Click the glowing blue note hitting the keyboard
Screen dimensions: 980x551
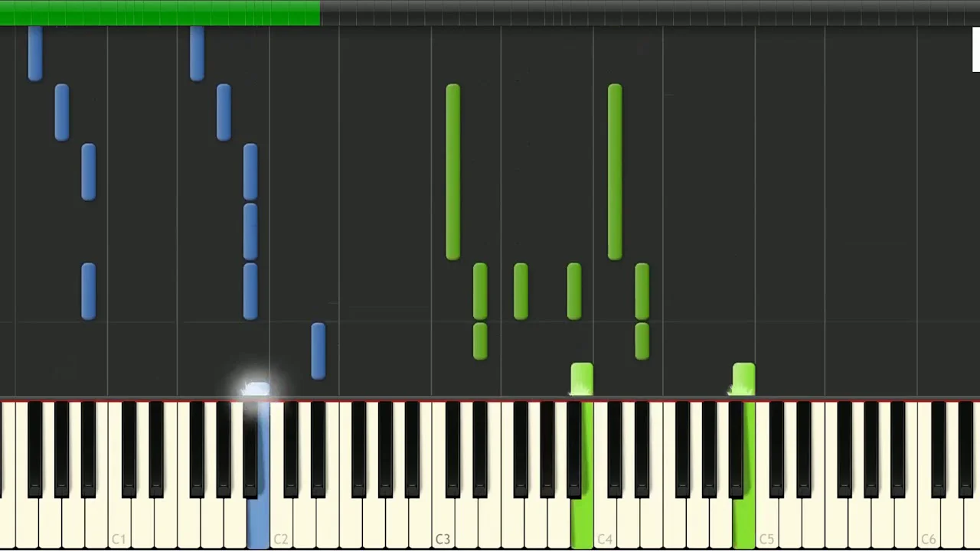[258, 390]
